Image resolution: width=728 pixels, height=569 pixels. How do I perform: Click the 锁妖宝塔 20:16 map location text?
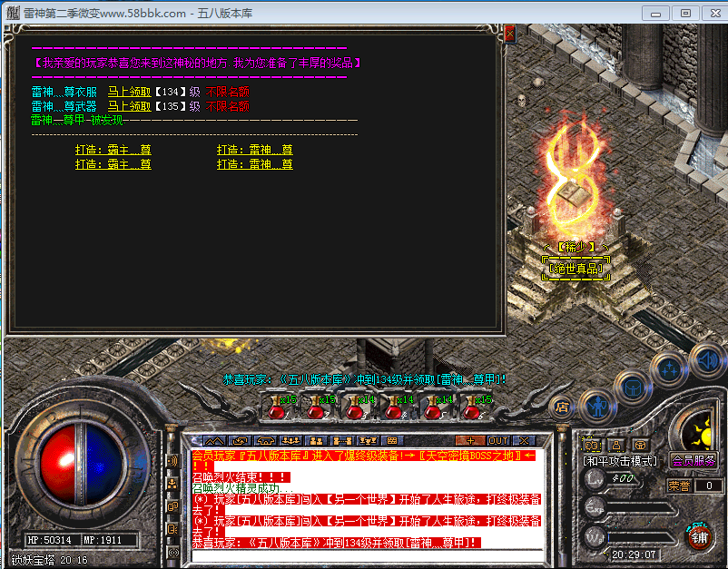tap(49, 560)
